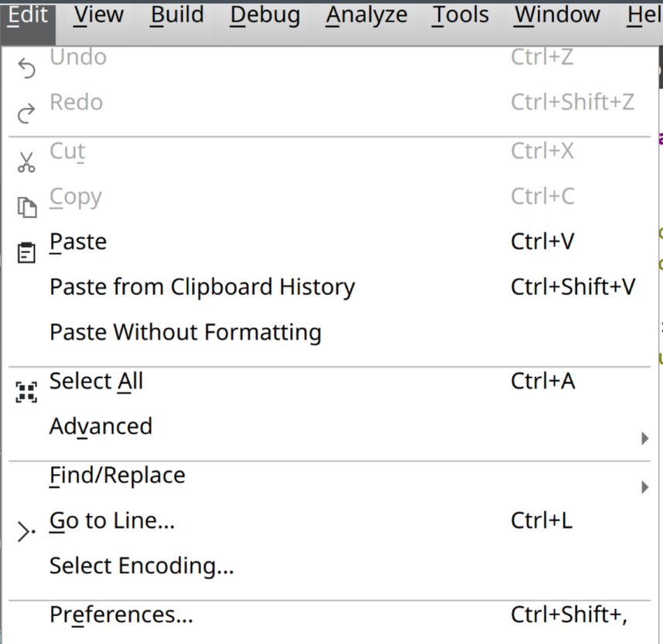Close the open Edit menu
The width and height of the screenshot is (663, 644).
28,15
